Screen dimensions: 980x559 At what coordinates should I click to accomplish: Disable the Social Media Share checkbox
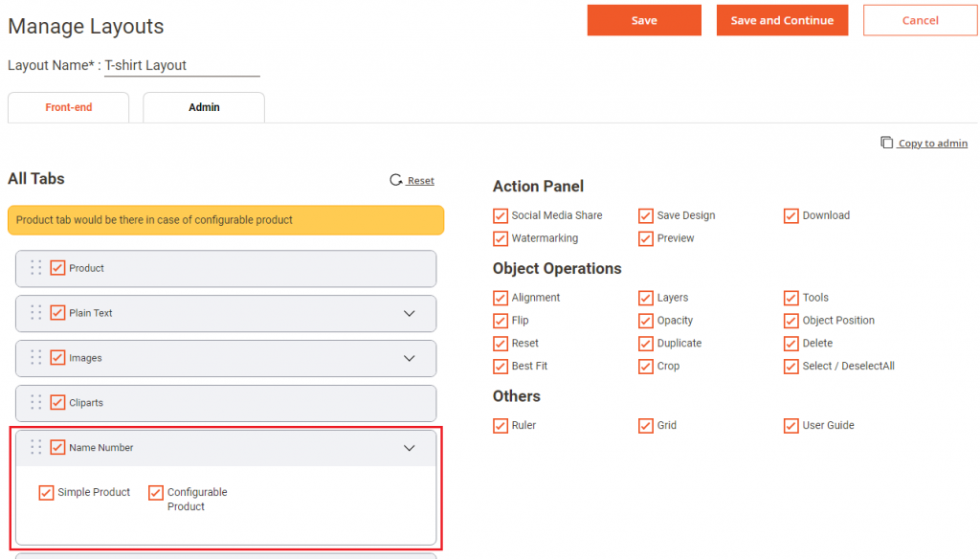point(500,215)
